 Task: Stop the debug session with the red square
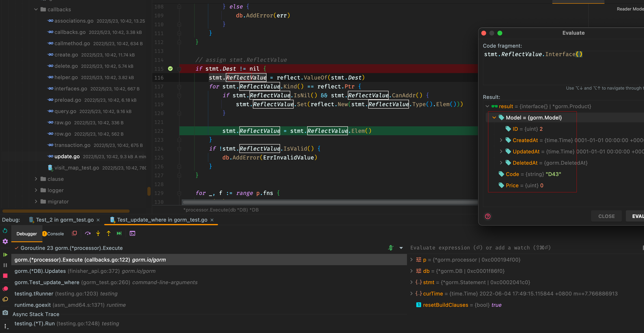click(x=5, y=276)
